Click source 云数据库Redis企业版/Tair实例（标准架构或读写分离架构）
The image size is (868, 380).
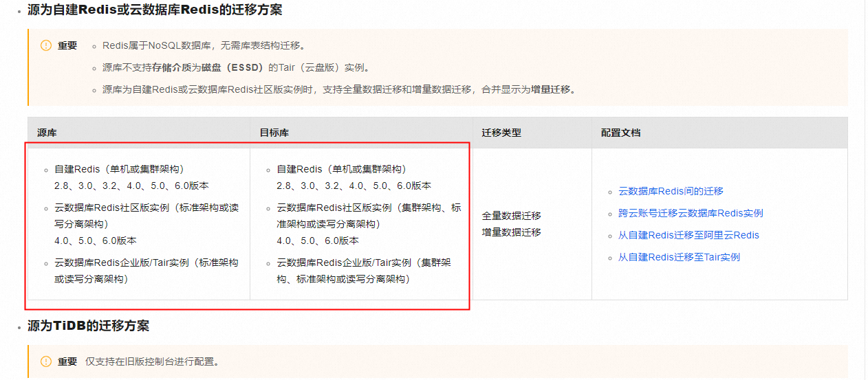click(x=147, y=271)
